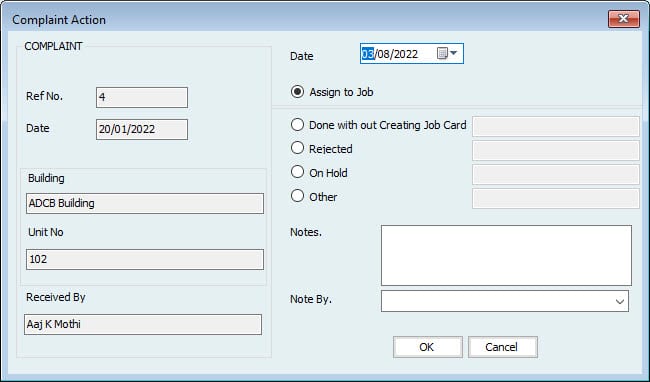650x382 pixels.
Task: Click the Cancel button
Action: (x=502, y=347)
